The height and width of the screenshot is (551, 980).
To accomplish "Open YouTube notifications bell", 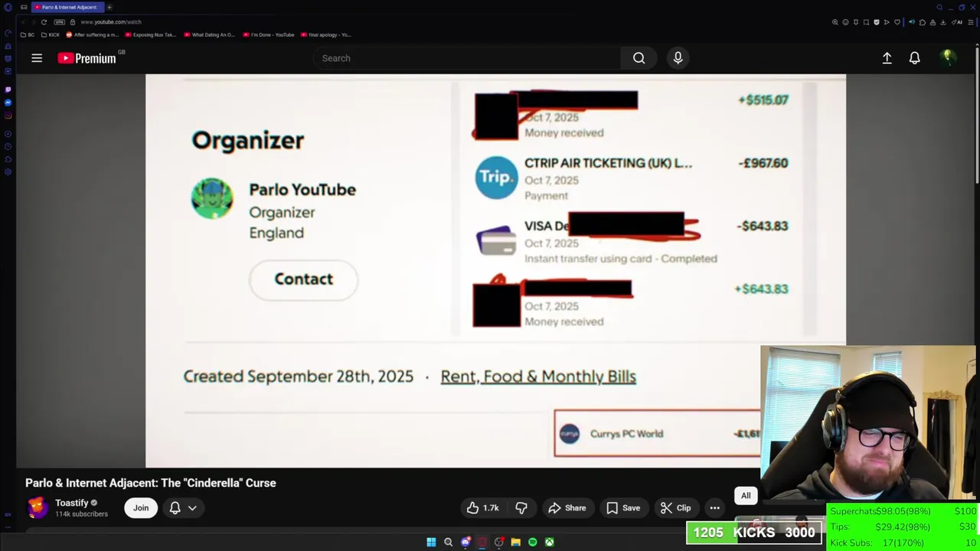I will (914, 58).
